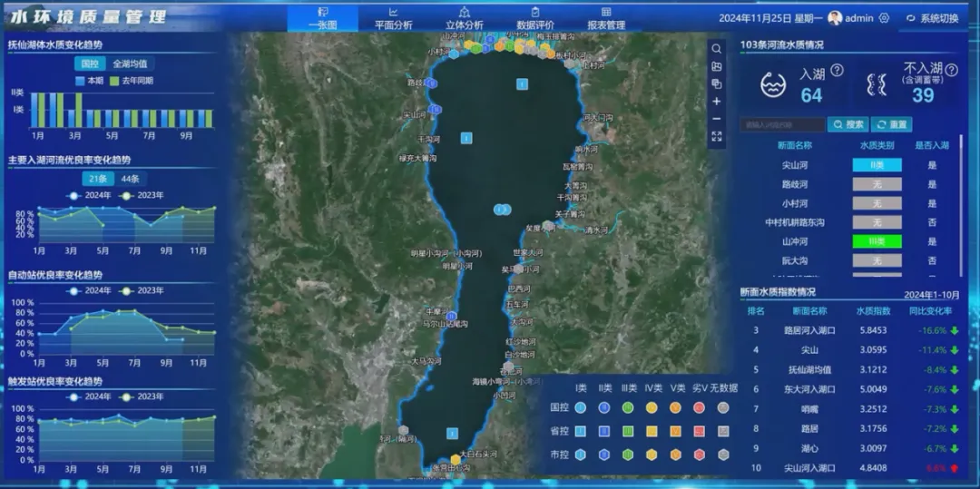Click the green down arrow in 路居河入湖口 row

954,330
